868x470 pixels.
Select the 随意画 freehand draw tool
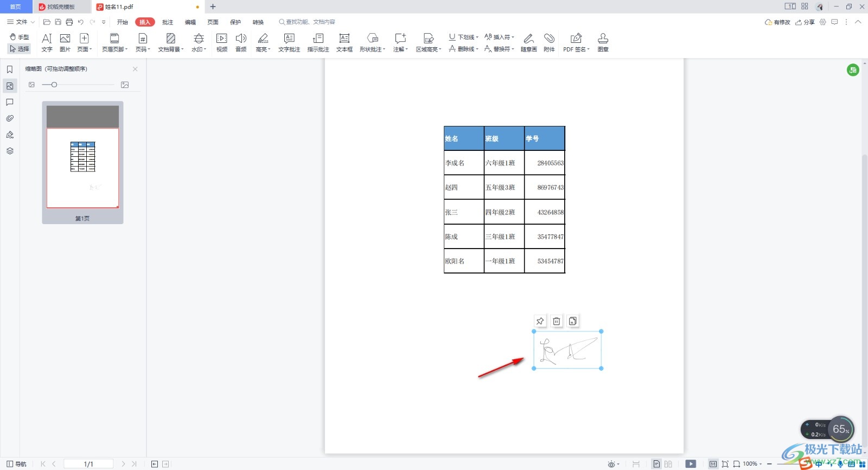coord(529,42)
